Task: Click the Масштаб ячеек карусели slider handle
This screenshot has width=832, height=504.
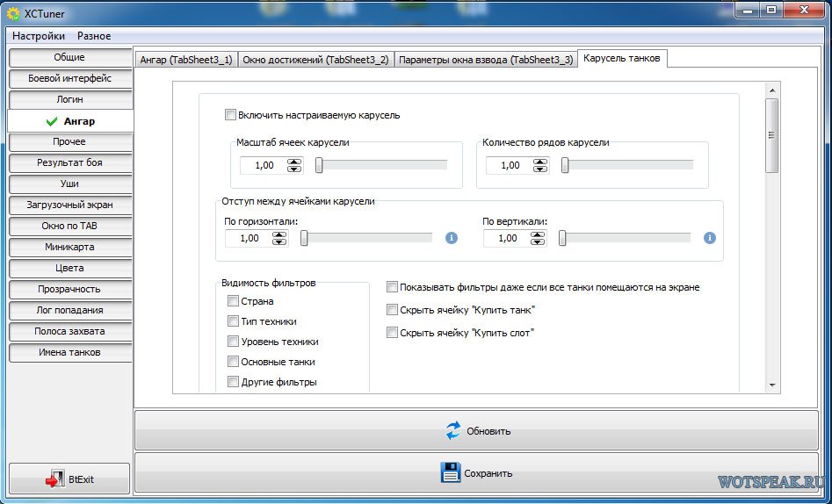Action: click(x=320, y=165)
